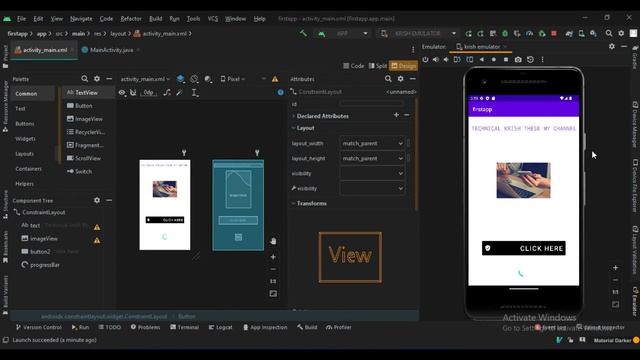Select the krish emulator tab
640x360 pixels.
click(x=480, y=47)
